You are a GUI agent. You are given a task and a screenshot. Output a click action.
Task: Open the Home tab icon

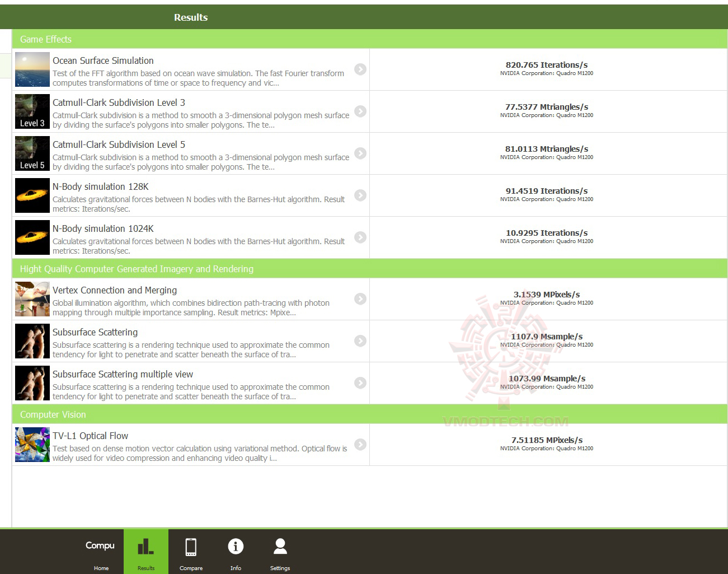pyautogui.click(x=101, y=545)
